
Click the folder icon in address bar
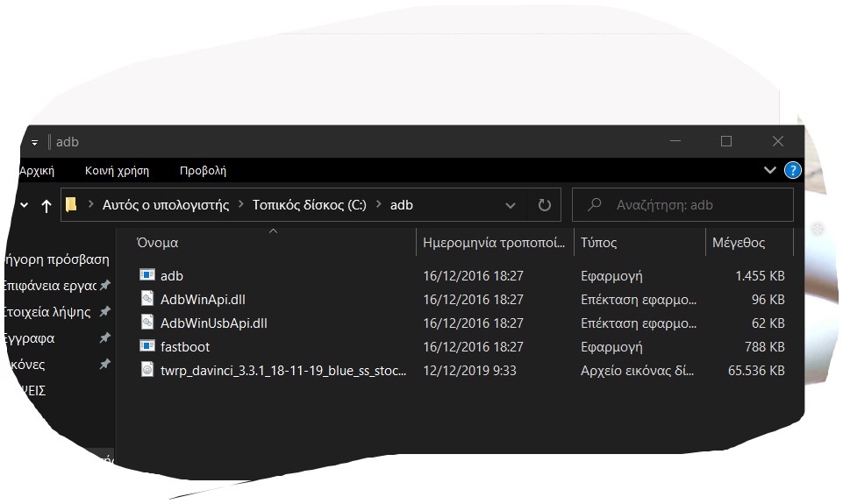72,205
